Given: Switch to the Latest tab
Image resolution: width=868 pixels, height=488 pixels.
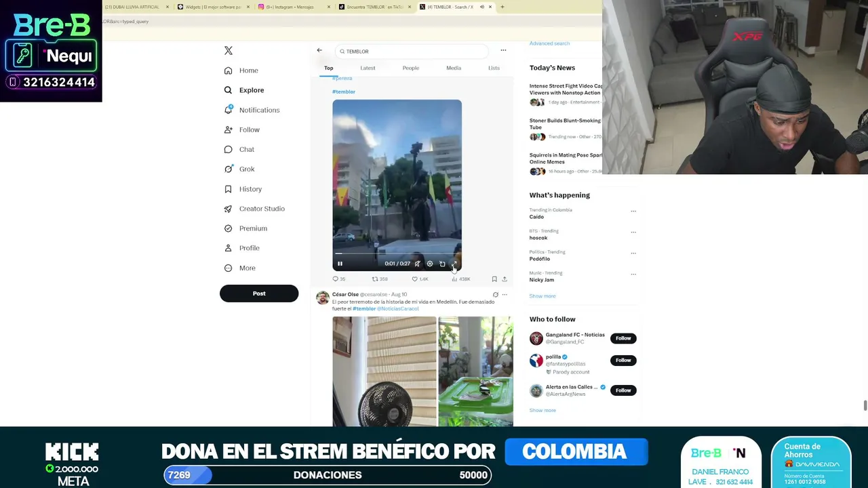Looking at the screenshot, I should [368, 68].
